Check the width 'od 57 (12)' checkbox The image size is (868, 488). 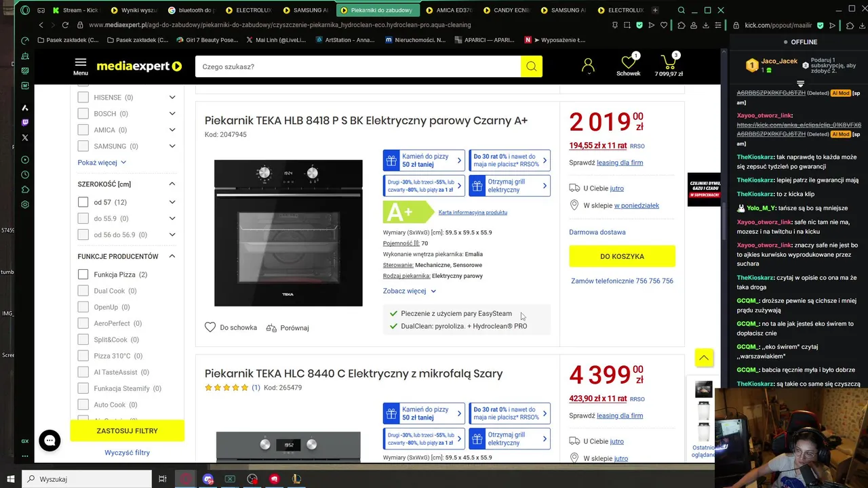click(83, 202)
